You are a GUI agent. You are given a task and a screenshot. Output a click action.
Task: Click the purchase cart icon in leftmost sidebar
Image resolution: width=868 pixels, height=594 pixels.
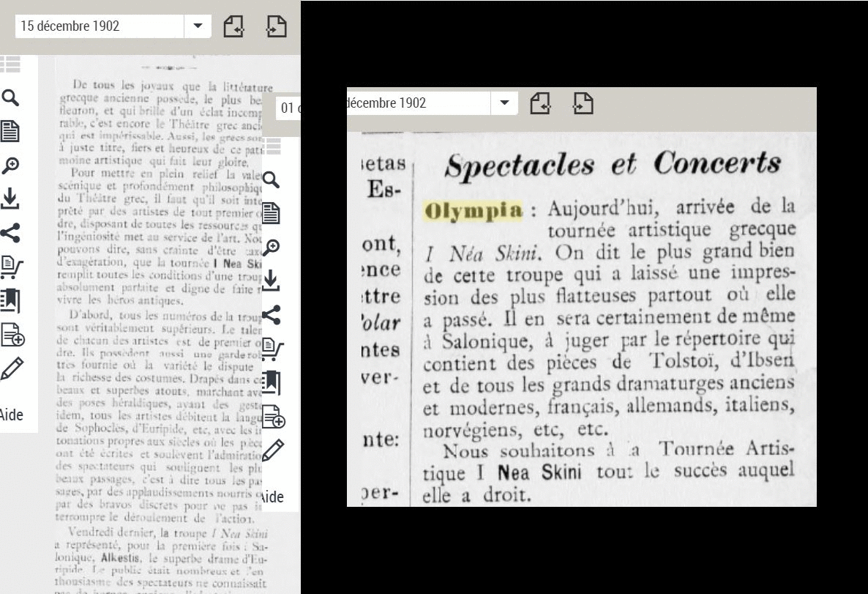[x=11, y=267]
